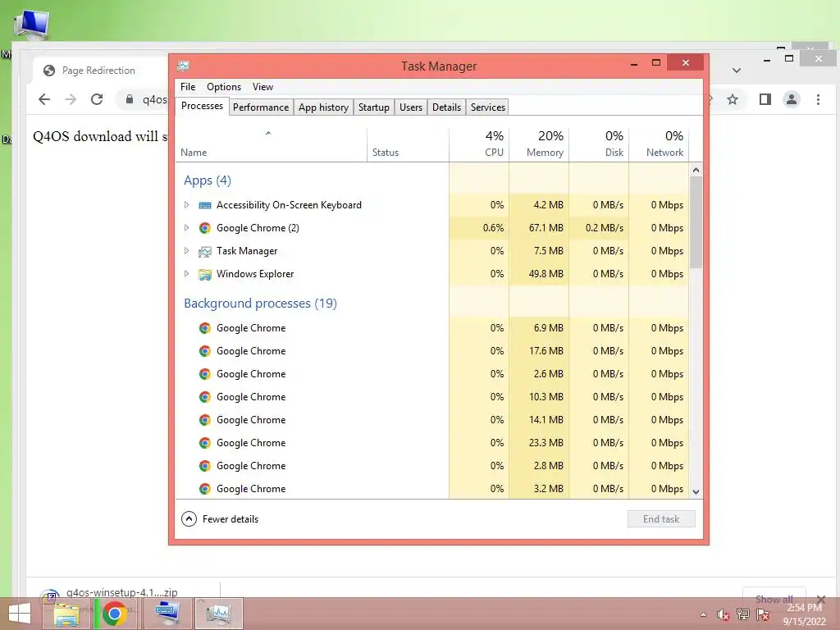840x630 pixels.
Task: Click the process list scrollbar thumb
Action: point(696,222)
